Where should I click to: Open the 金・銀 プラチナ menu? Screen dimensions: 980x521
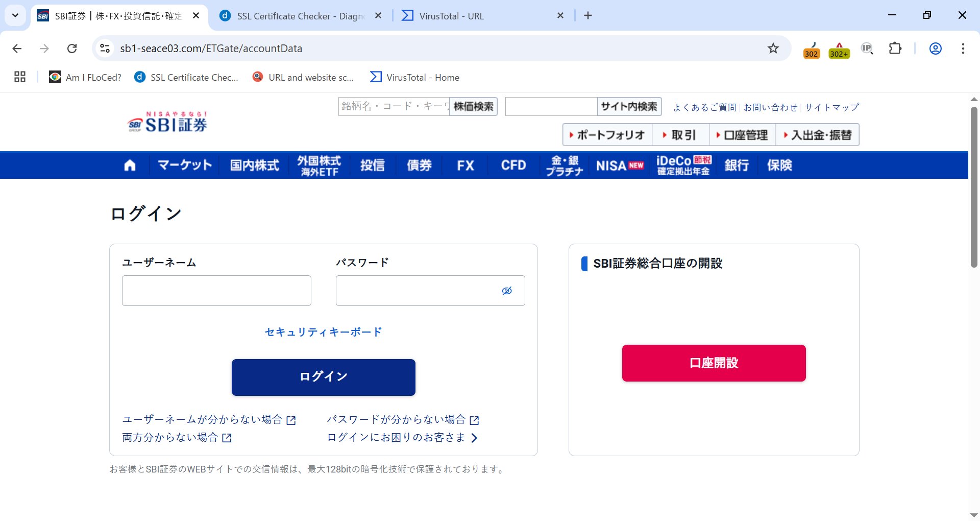pyautogui.click(x=565, y=165)
